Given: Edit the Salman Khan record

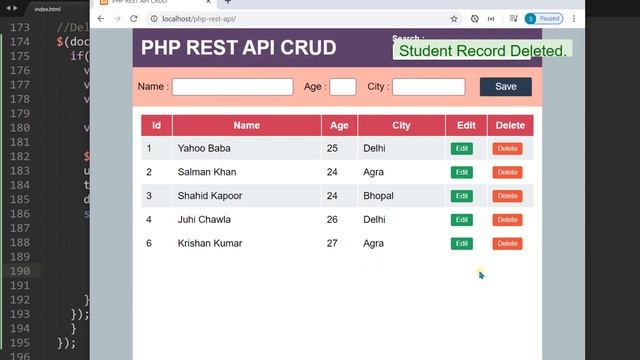Looking at the screenshot, I should click(x=462, y=172).
